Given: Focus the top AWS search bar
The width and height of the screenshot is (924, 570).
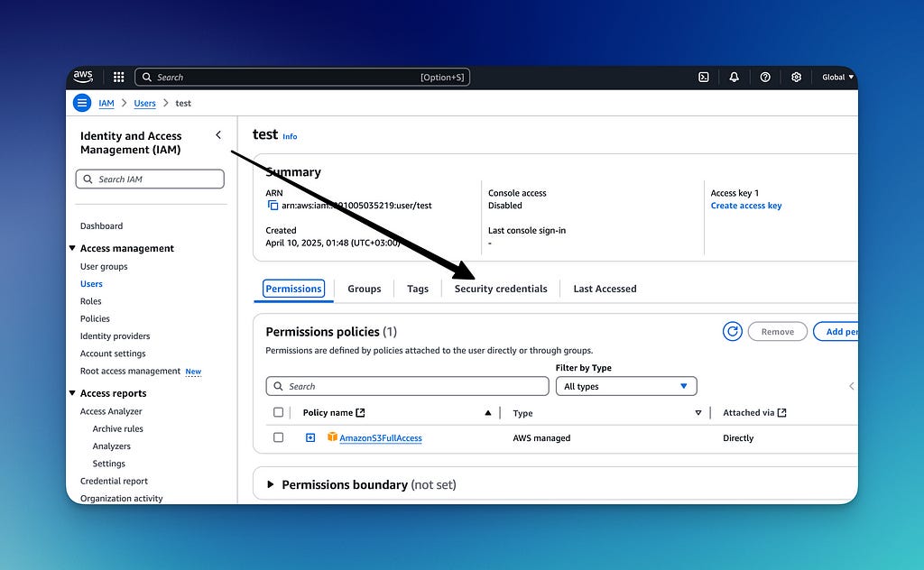Looking at the screenshot, I should tap(302, 78).
